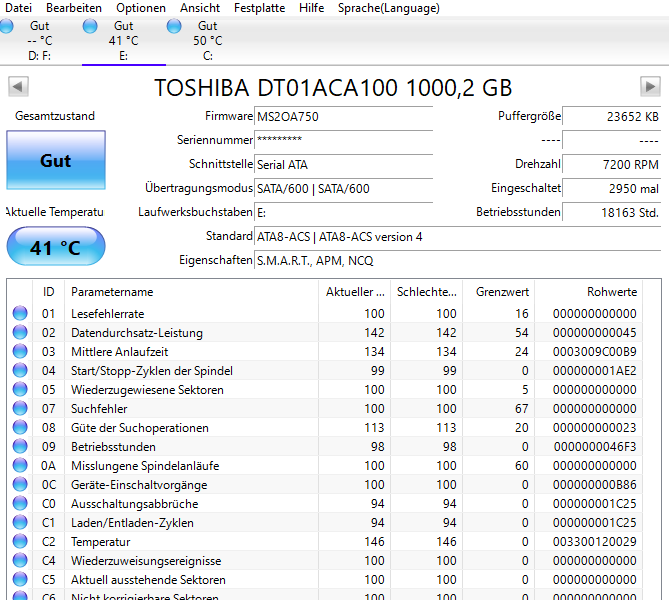669x600 pixels.
Task: Click the Übertragungsmodus field SATA/600
Action: tap(343, 188)
